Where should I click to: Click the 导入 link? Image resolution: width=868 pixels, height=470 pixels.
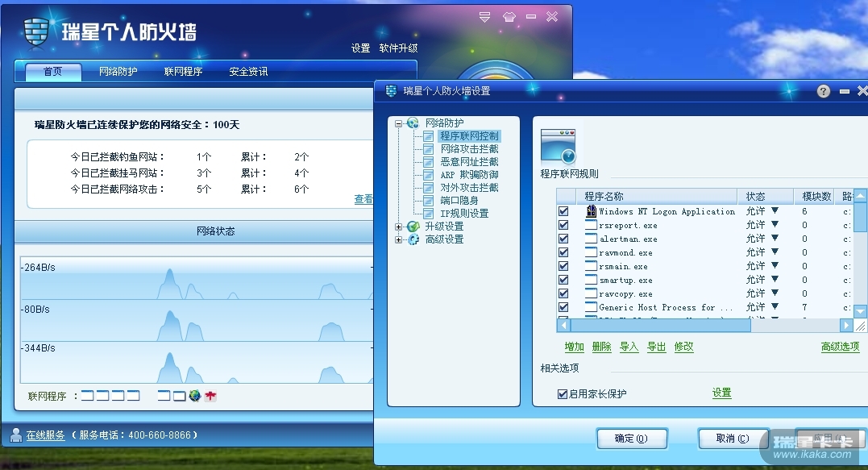[629, 347]
